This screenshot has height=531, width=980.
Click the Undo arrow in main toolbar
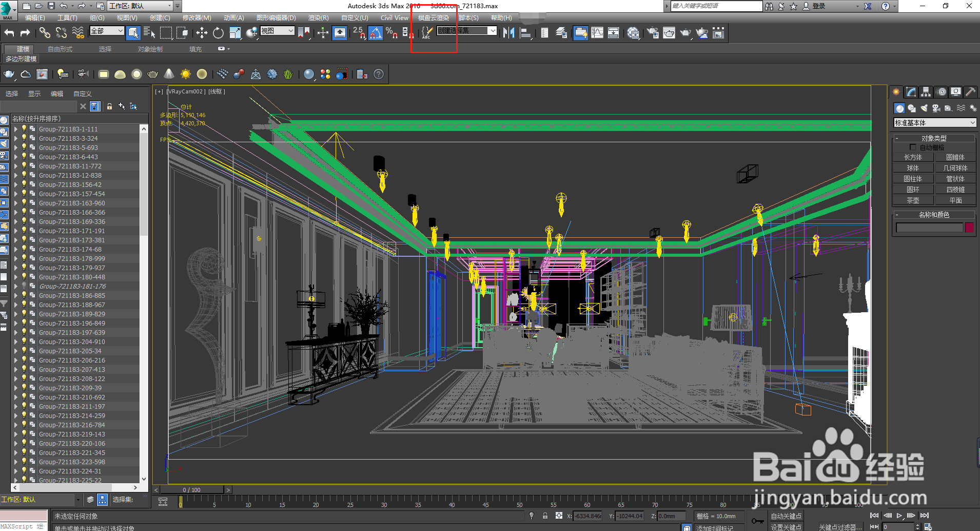tap(9, 33)
